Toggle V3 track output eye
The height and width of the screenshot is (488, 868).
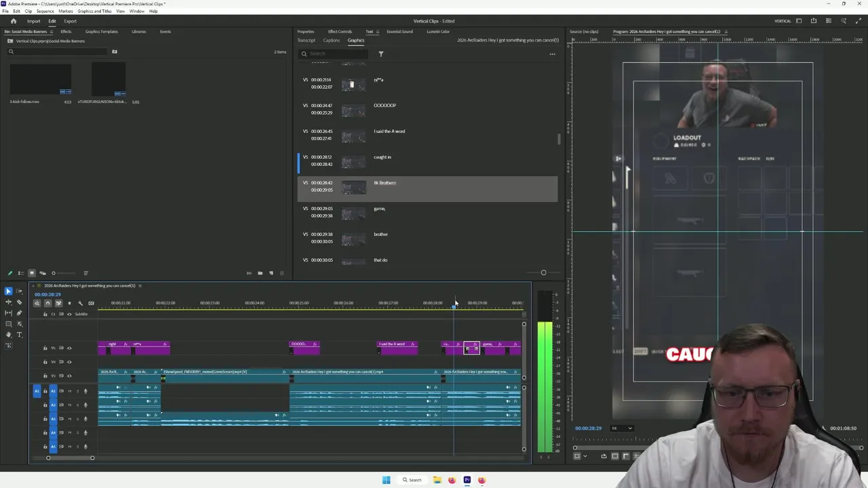pos(68,375)
